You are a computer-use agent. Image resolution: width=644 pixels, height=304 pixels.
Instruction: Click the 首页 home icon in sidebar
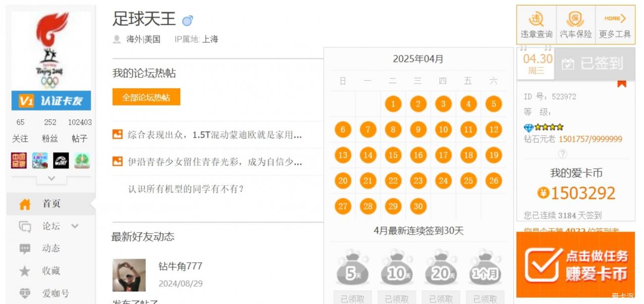tap(25, 204)
